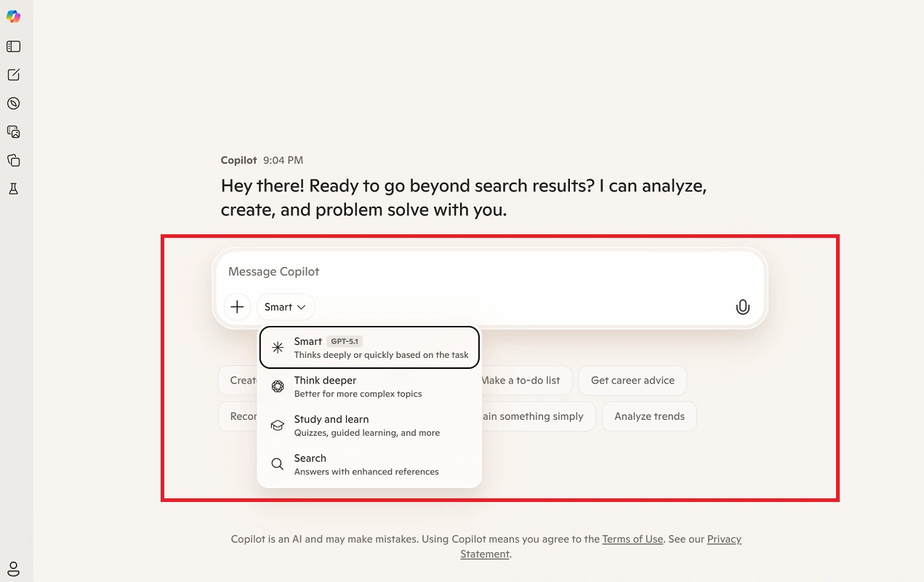Click the Copilot logo icon
This screenshot has height=582, width=924.
point(13,17)
